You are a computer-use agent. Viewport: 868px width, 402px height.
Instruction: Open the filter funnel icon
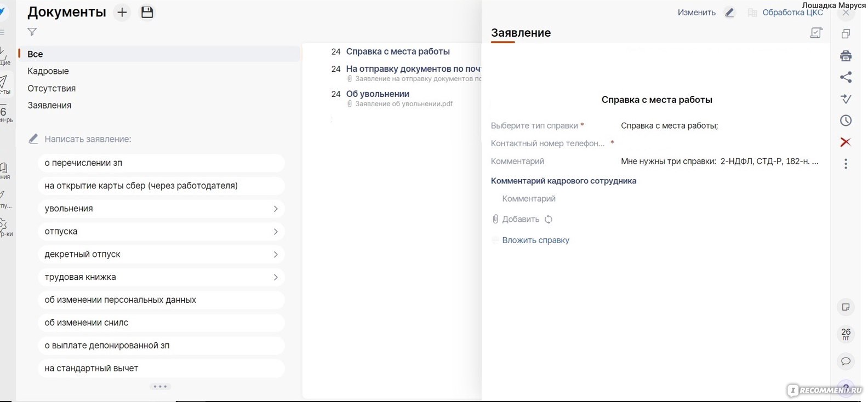(x=32, y=32)
